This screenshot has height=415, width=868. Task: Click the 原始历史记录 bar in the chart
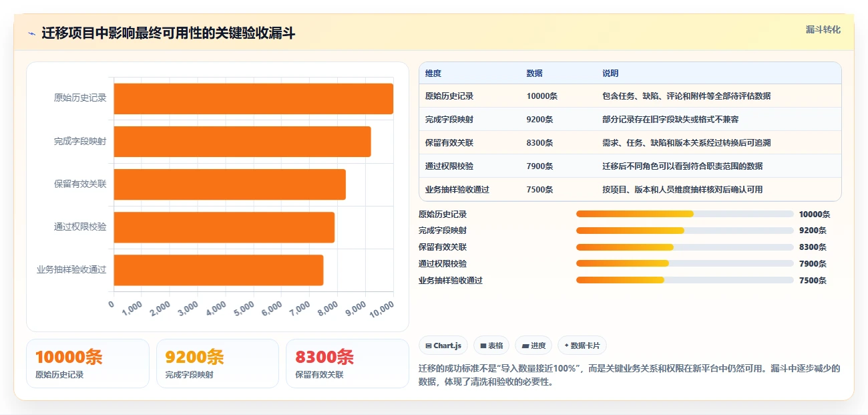(253, 99)
